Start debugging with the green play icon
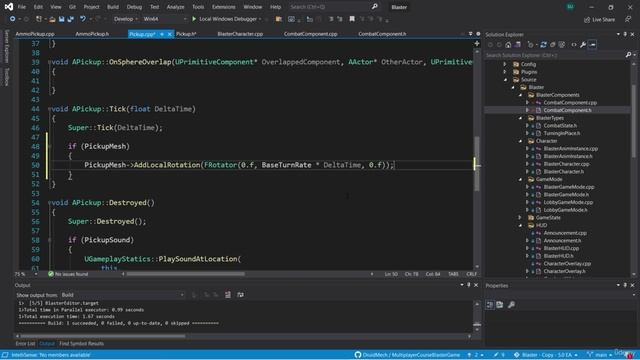The height and width of the screenshot is (360, 640). coord(194,19)
